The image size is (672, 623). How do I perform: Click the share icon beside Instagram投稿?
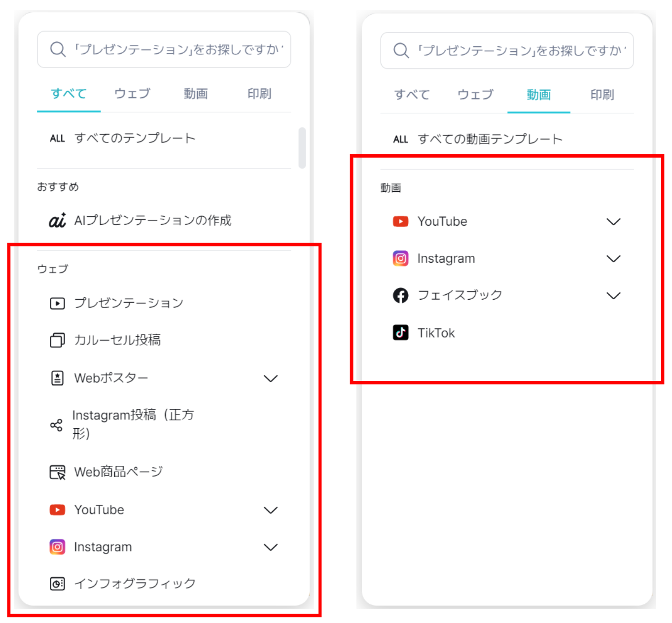pyautogui.click(x=56, y=425)
